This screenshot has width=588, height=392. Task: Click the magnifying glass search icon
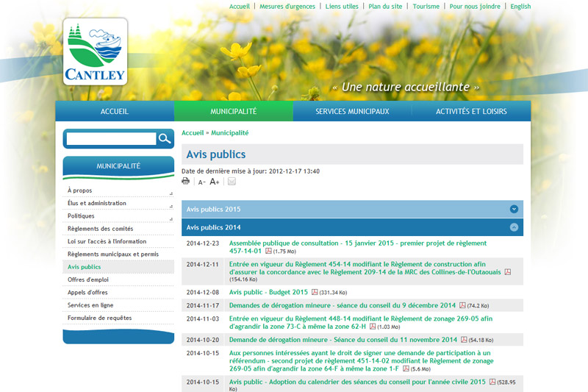point(164,138)
